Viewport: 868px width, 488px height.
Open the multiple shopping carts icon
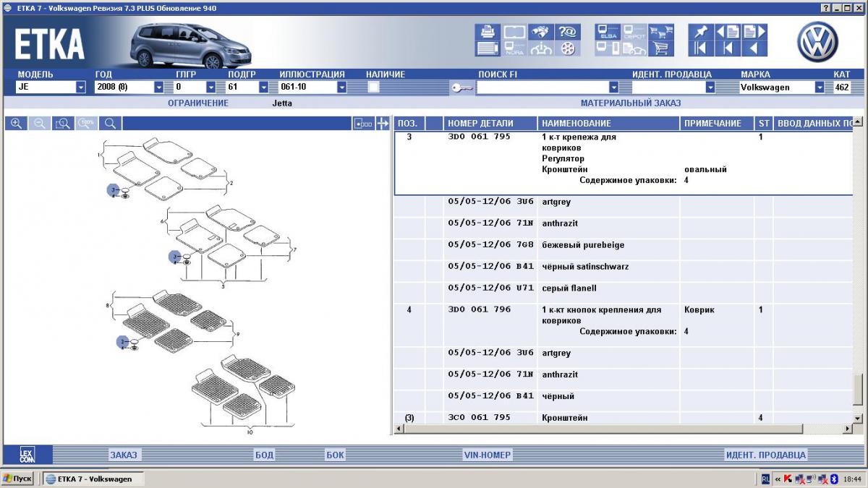tap(660, 32)
